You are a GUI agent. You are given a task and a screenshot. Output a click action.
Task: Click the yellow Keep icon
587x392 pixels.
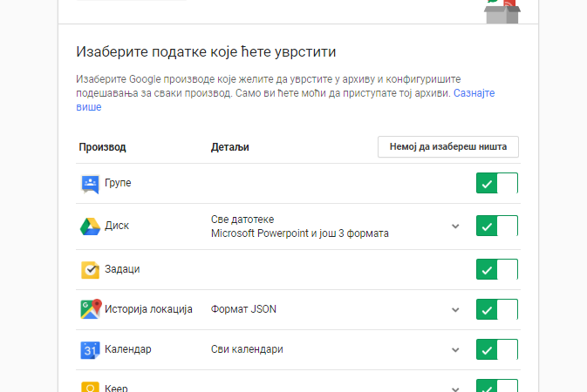point(90,387)
